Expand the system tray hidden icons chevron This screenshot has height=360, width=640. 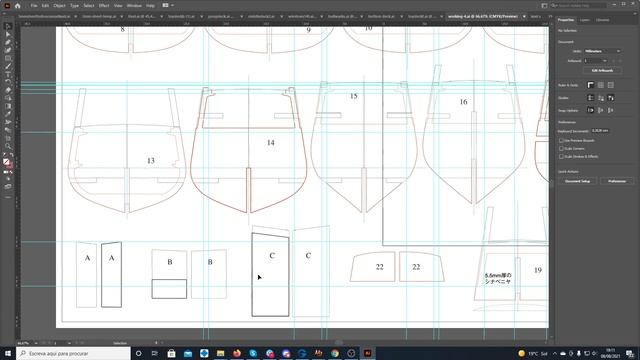(x=554, y=353)
